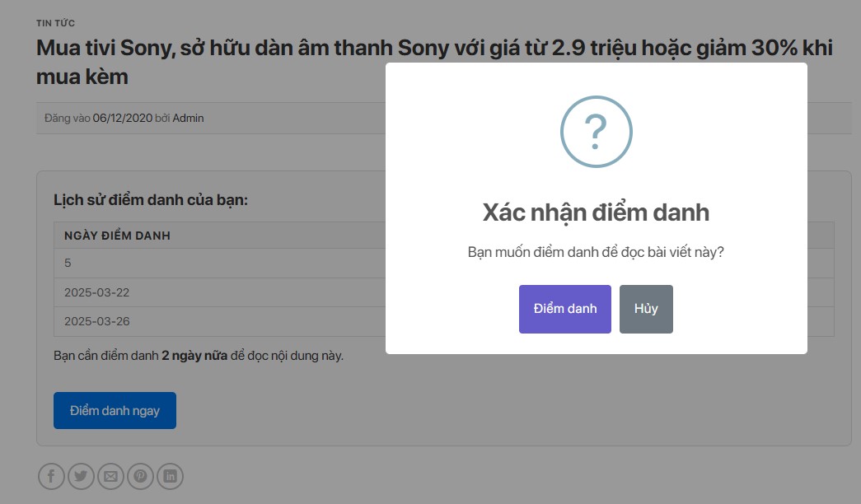Click the question mark icon in dialog

[596, 132]
